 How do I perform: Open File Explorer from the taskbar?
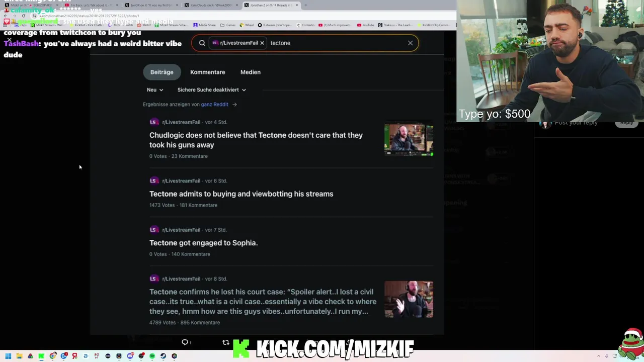[x=19, y=356]
